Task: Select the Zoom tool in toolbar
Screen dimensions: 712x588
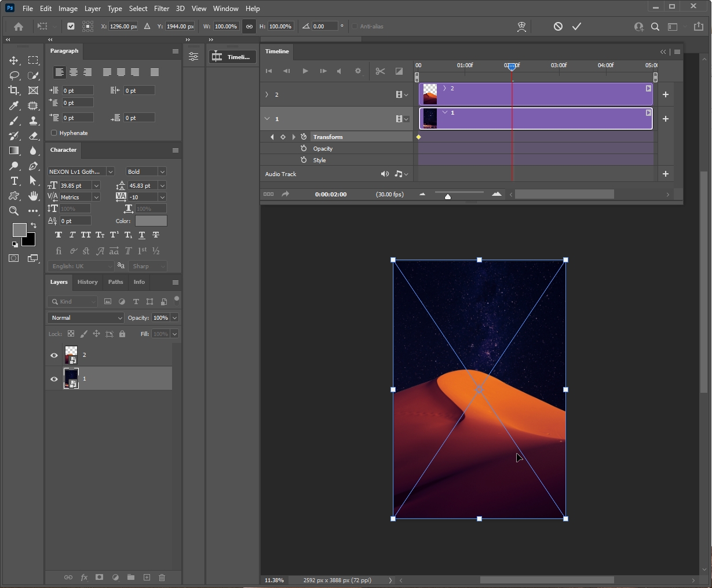Action: coord(14,211)
